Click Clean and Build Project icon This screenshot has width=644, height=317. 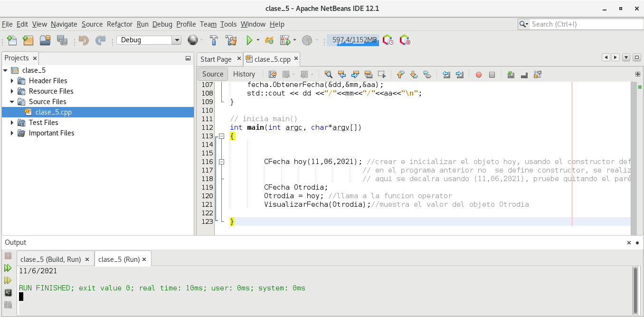pos(231,40)
